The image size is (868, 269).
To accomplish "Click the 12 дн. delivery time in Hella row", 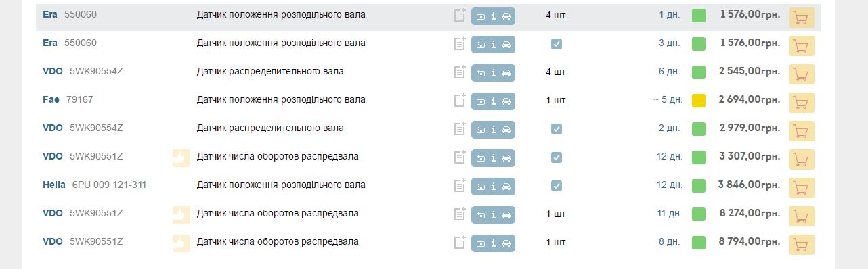I will coord(670,185).
